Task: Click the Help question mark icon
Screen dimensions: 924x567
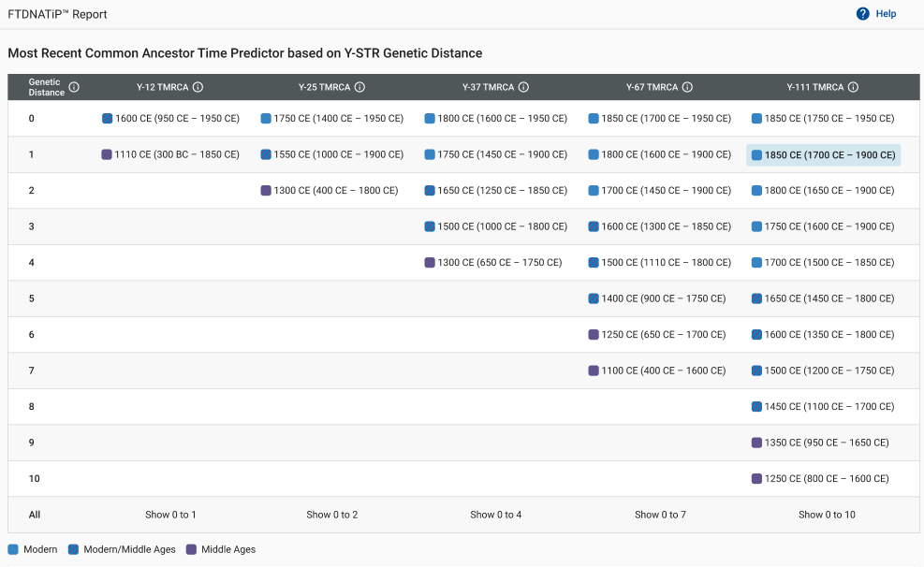Action: tap(863, 13)
